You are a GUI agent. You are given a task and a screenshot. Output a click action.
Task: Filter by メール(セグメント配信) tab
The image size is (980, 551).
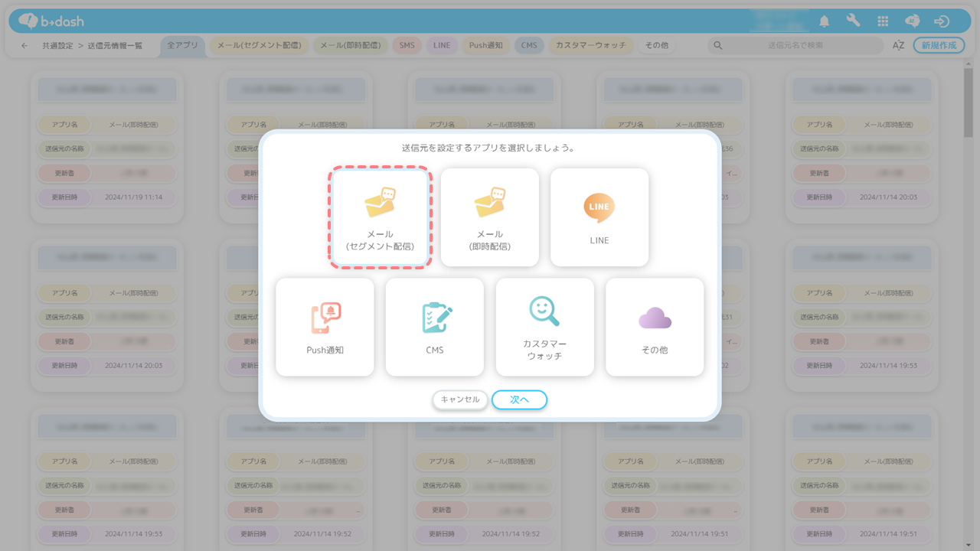[x=260, y=45]
